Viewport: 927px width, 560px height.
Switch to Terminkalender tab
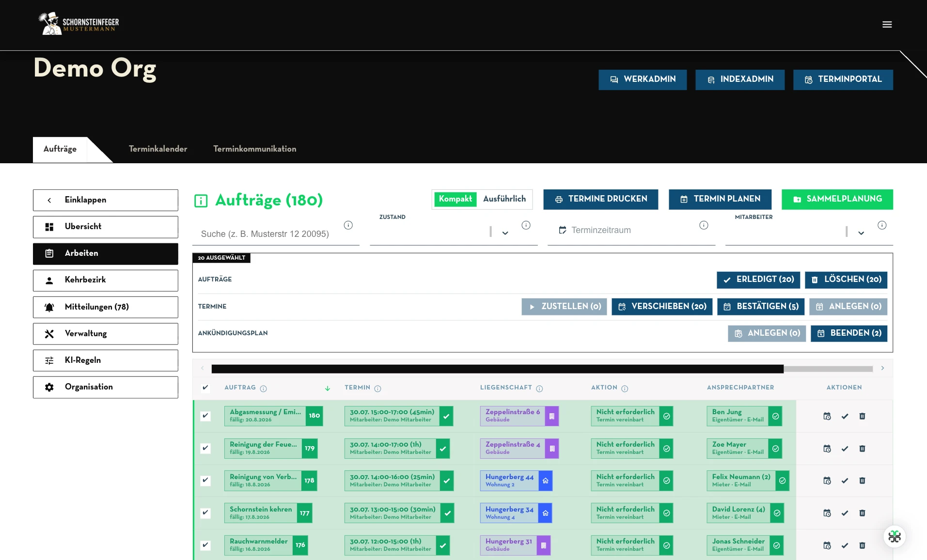pyautogui.click(x=158, y=149)
